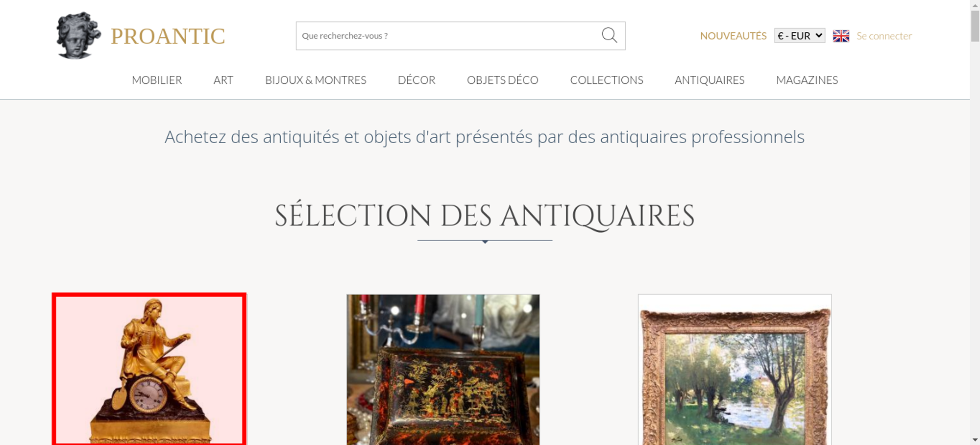The image size is (980, 445).
Task: Open the gilded clock statue thumbnail
Action: pyautogui.click(x=149, y=369)
